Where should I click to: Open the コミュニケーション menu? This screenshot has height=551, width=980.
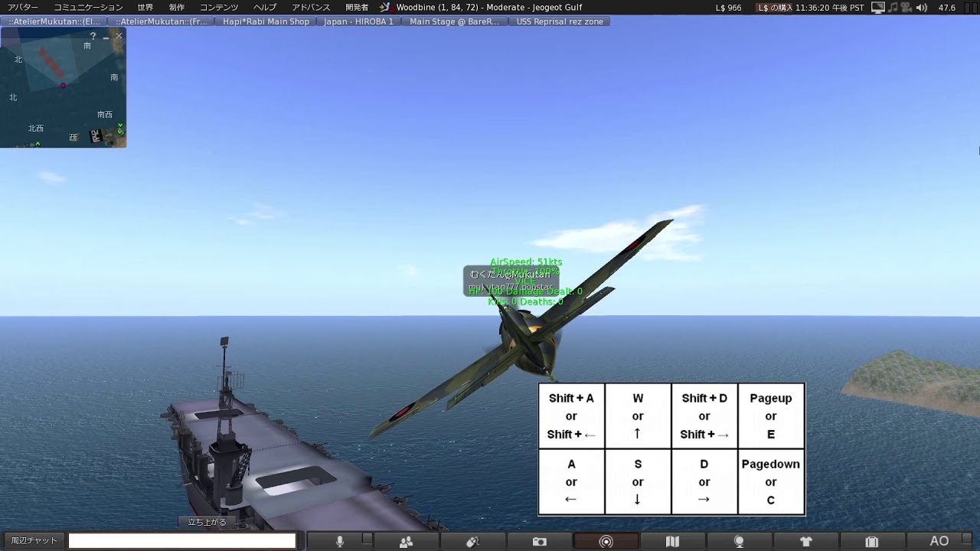(88, 8)
